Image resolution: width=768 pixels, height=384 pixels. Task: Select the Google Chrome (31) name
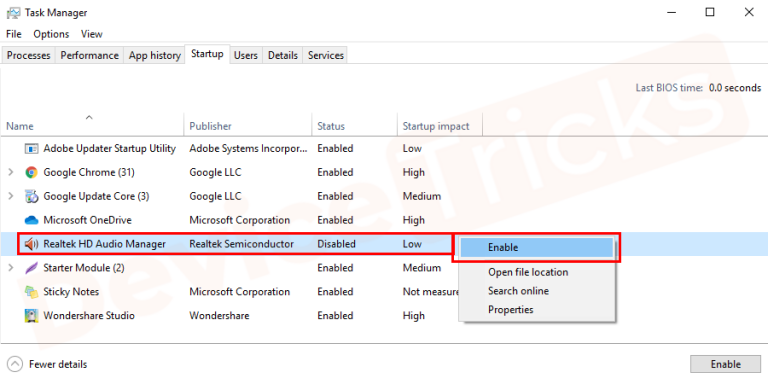(x=89, y=172)
